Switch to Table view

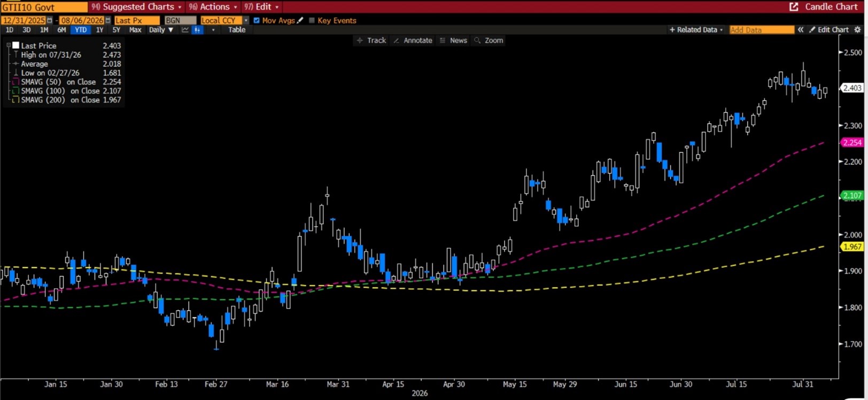237,30
